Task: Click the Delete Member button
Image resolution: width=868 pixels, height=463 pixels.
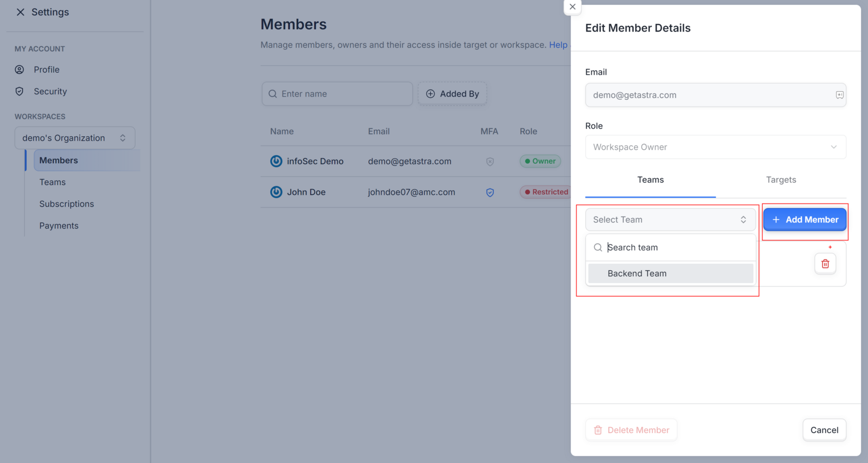Action: [631, 430]
